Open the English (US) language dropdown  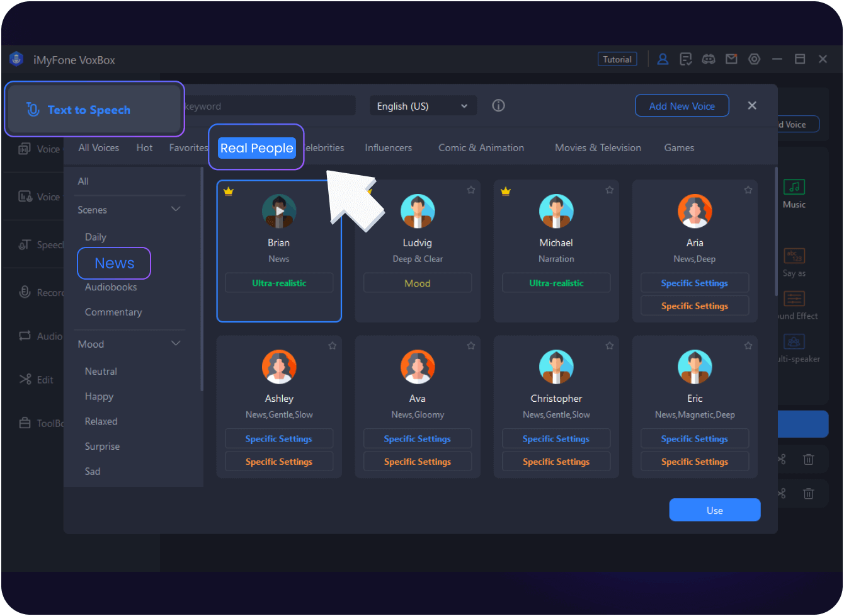point(423,106)
